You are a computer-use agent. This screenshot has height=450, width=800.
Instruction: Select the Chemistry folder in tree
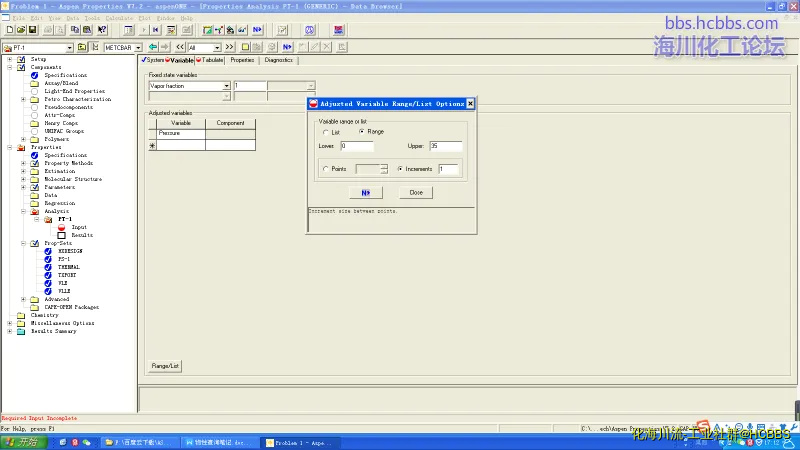click(44, 315)
